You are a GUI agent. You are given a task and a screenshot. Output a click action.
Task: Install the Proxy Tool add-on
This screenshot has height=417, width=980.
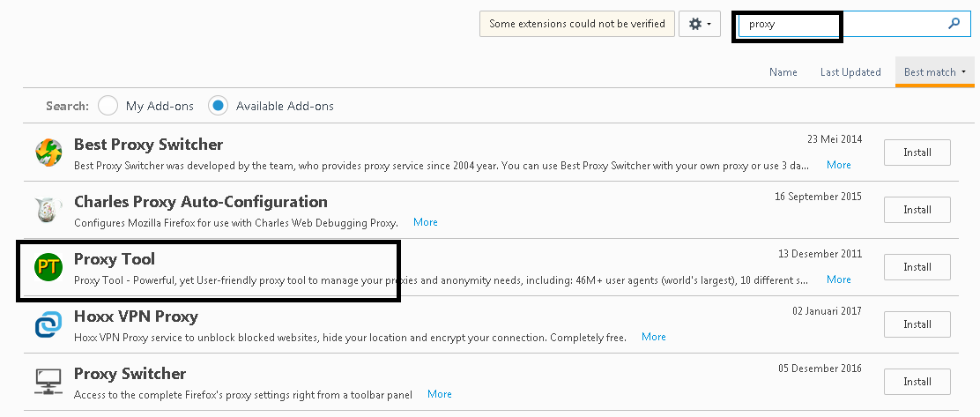tap(917, 267)
